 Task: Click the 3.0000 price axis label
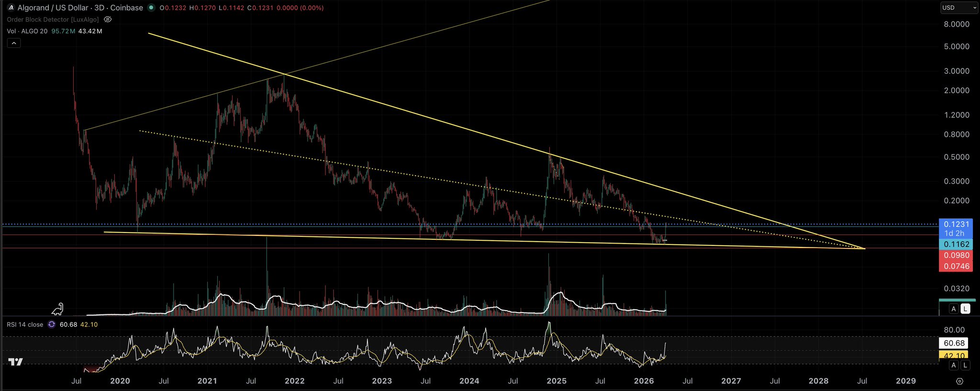pos(957,71)
